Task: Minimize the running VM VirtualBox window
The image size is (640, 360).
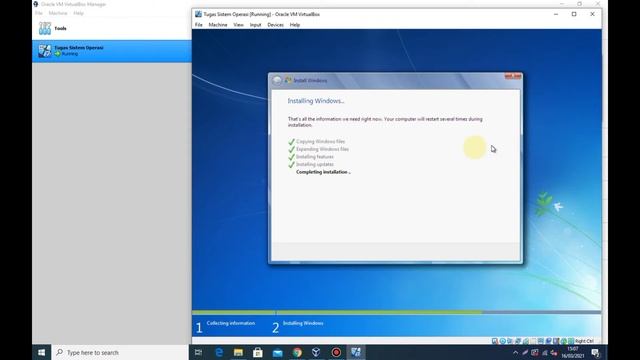Action: coord(556,14)
